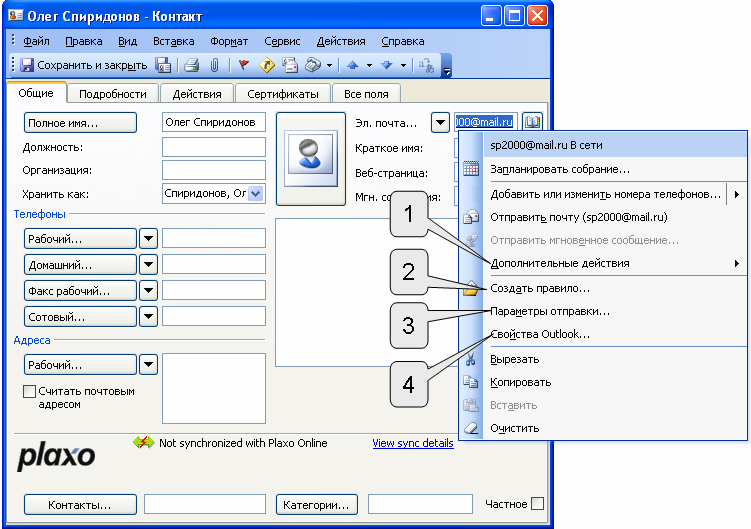
Task: Open the Эл. почта dropdown arrow
Action: 440,122
